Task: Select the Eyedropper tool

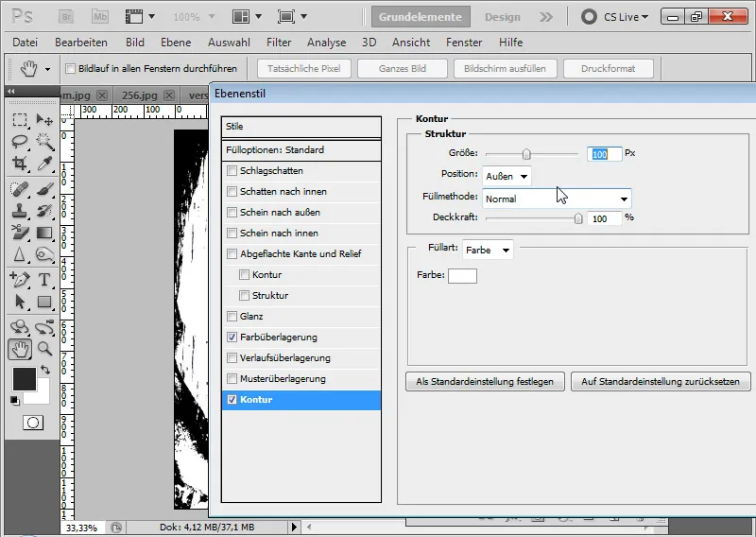Action: tap(44, 164)
